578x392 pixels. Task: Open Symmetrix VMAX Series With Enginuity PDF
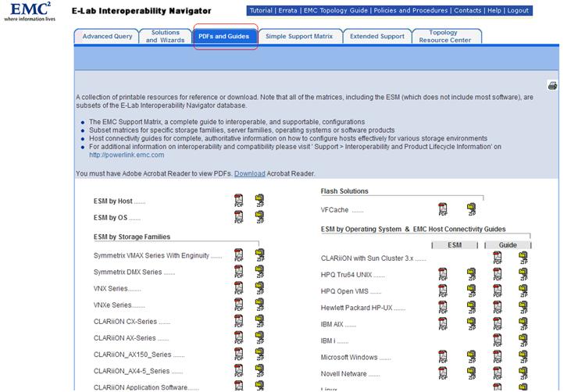(239, 255)
